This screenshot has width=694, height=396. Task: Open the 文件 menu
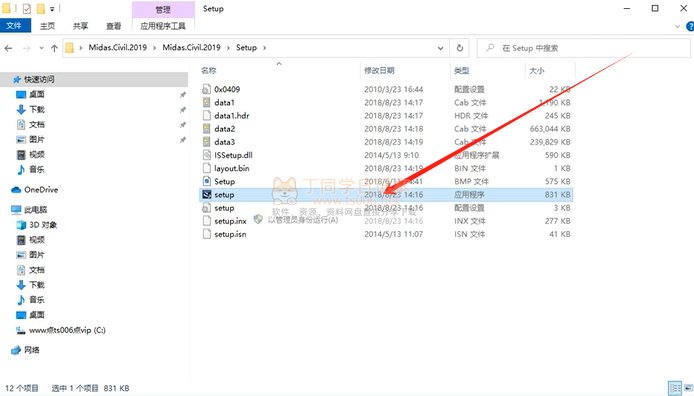pos(14,26)
